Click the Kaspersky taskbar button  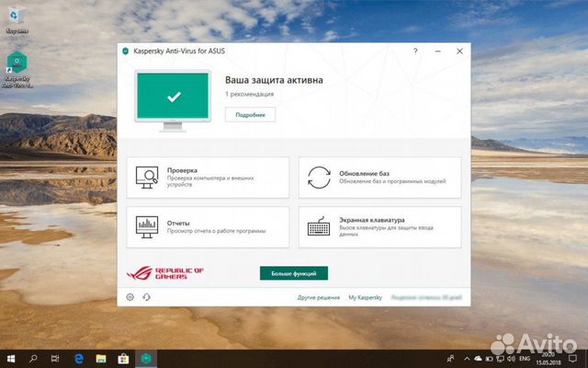click(x=146, y=359)
